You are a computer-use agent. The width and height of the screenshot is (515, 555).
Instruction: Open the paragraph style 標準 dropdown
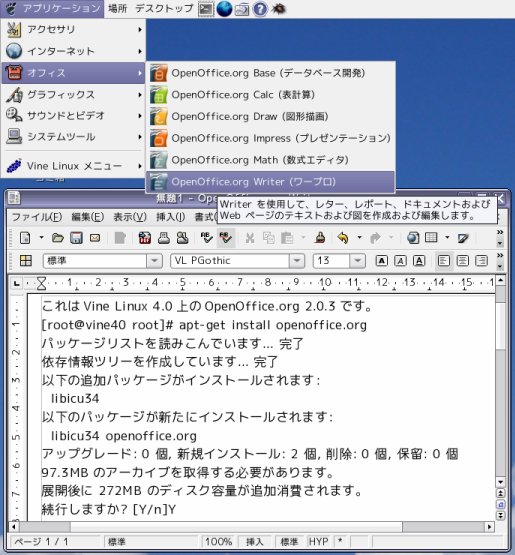[154, 261]
